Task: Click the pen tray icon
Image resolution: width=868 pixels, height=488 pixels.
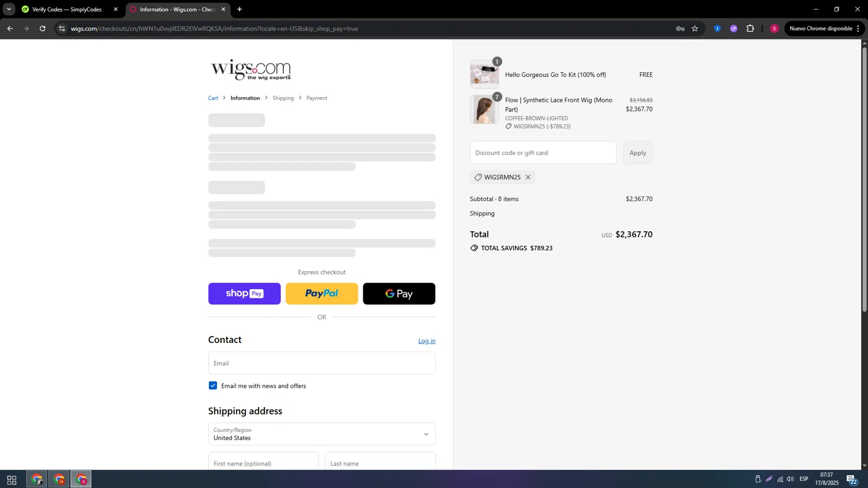Action: tap(769, 479)
